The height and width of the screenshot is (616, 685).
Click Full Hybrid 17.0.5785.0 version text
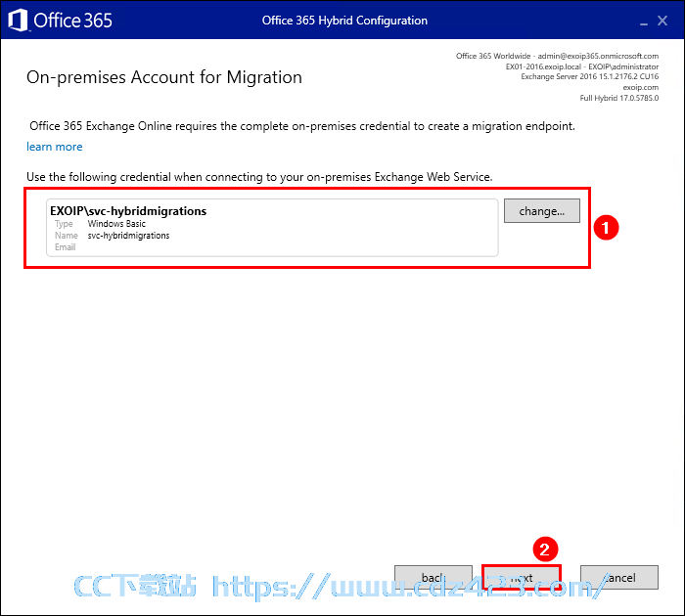(x=619, y=98)
